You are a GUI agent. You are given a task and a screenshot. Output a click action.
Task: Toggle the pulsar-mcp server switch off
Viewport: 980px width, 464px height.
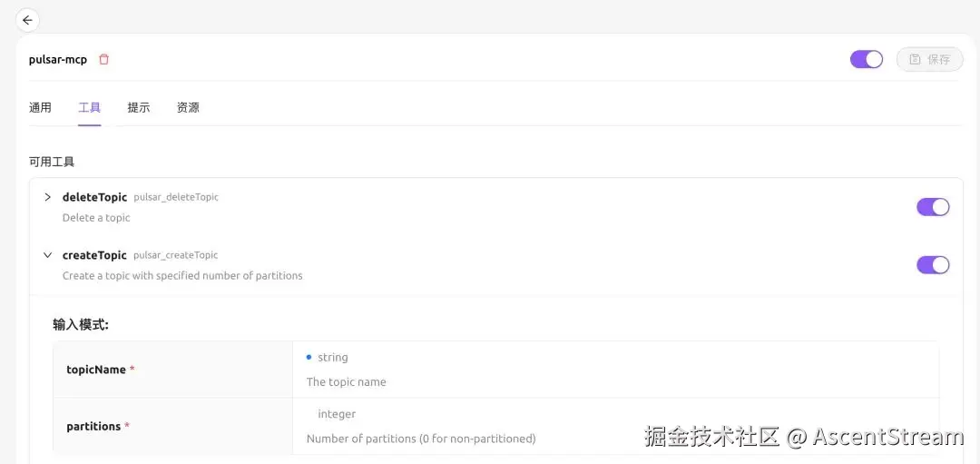867,59
